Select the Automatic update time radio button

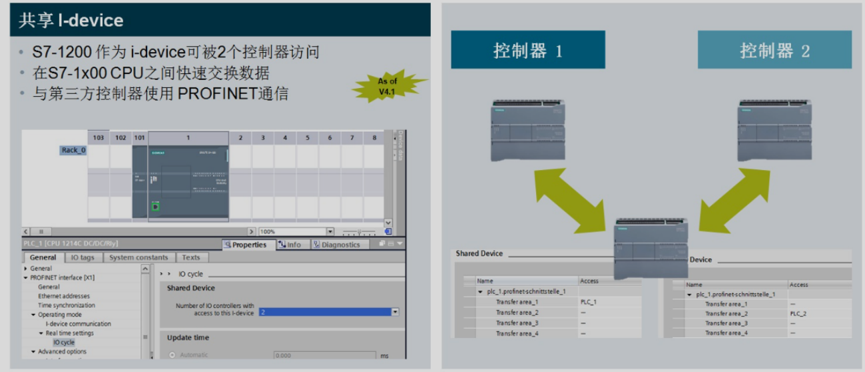pos(172,355)
